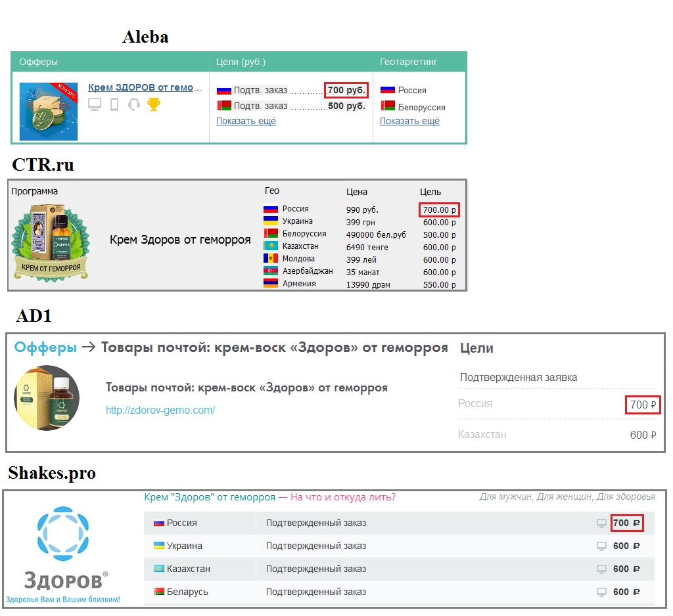Click the 600 ₽ payout in the Shakes.pro Украина row

pos(626,546)
